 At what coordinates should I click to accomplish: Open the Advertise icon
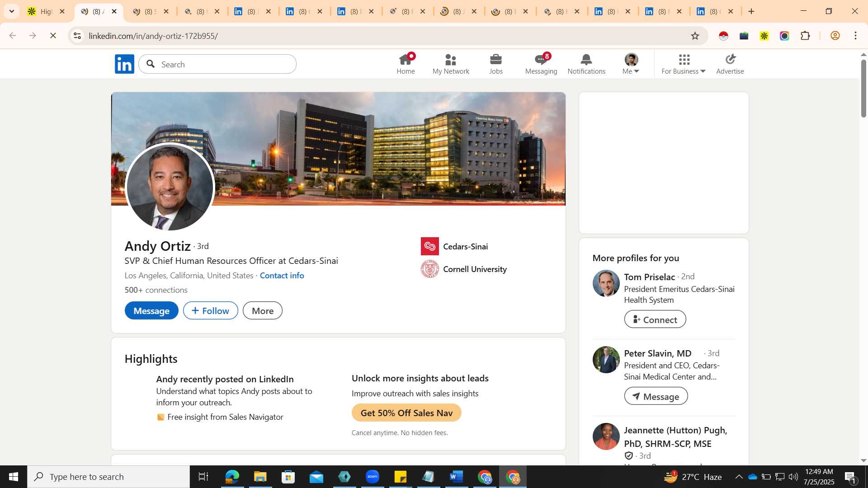pyautogui.click(x=730, y=64)
